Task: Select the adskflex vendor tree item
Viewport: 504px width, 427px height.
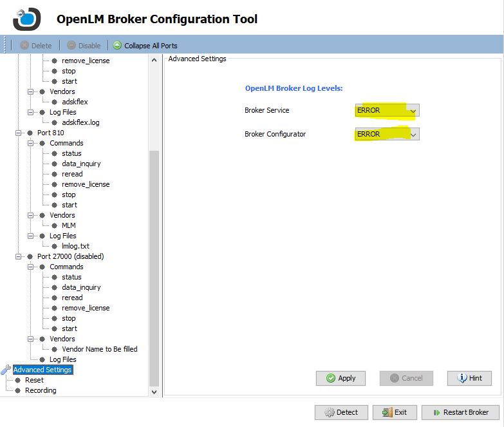Action: 75,102
